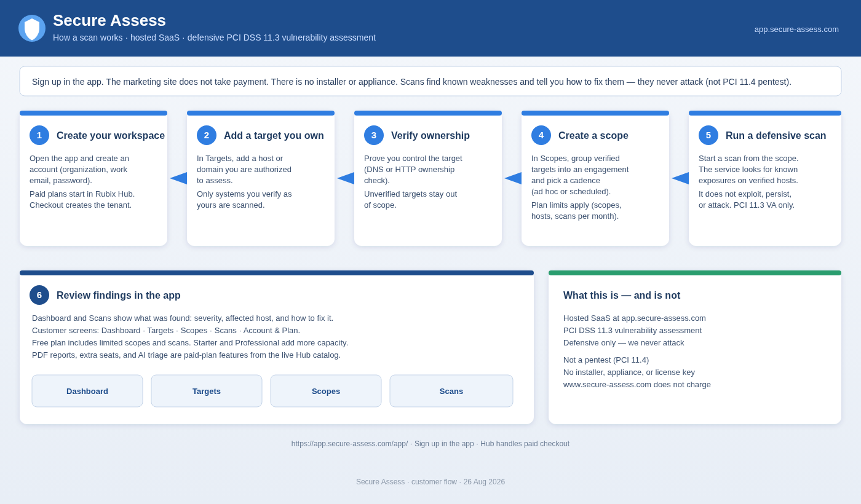861x504 pixels.
Task: Click "It does not exploit, persist," text
Action: (745, 194)
